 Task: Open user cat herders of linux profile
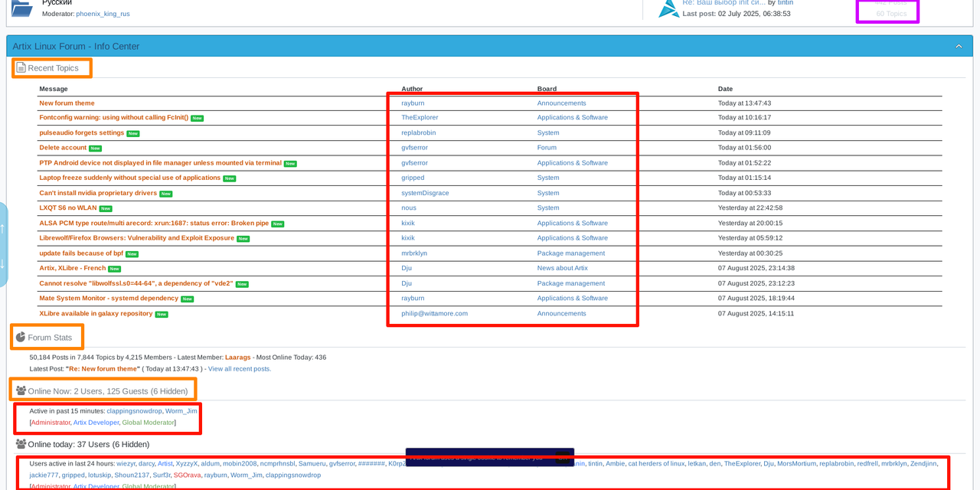click(x=656, y=464)
